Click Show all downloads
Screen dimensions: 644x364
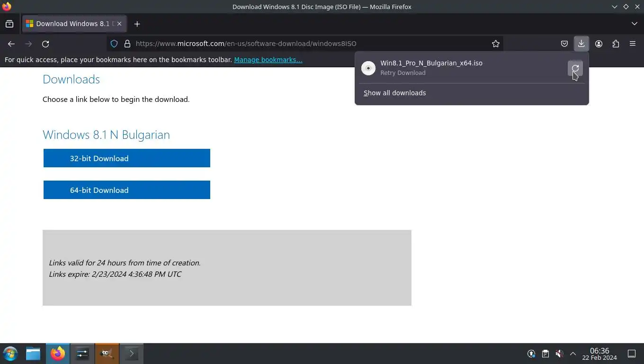[x=394, y=93]
